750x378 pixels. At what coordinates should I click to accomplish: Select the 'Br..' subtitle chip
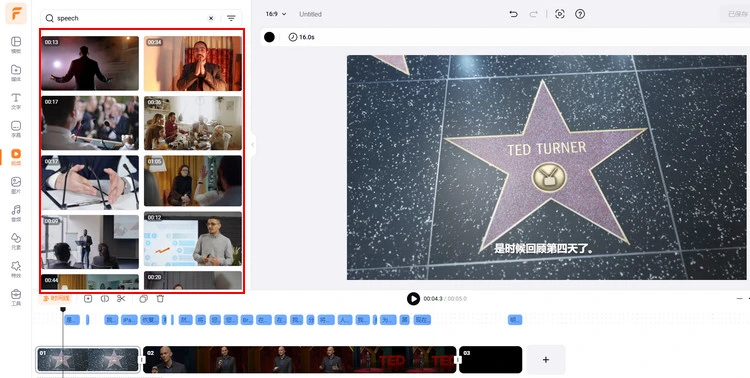246,320
